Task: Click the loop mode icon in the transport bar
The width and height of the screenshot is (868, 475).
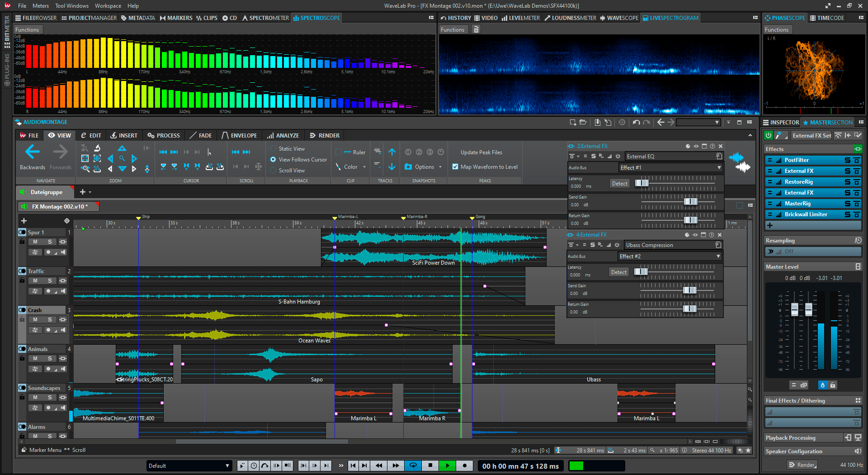Action: tap(413, 465)
